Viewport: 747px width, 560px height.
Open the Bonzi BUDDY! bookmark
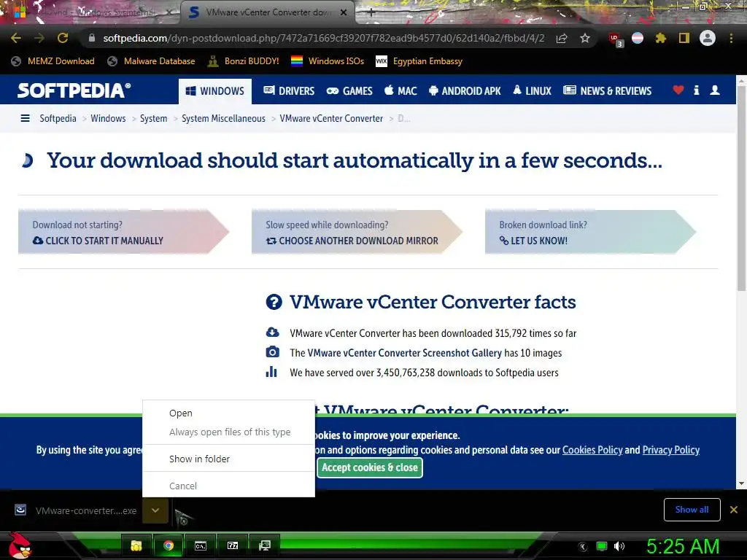pyautogui.click(x=244, y=61)
